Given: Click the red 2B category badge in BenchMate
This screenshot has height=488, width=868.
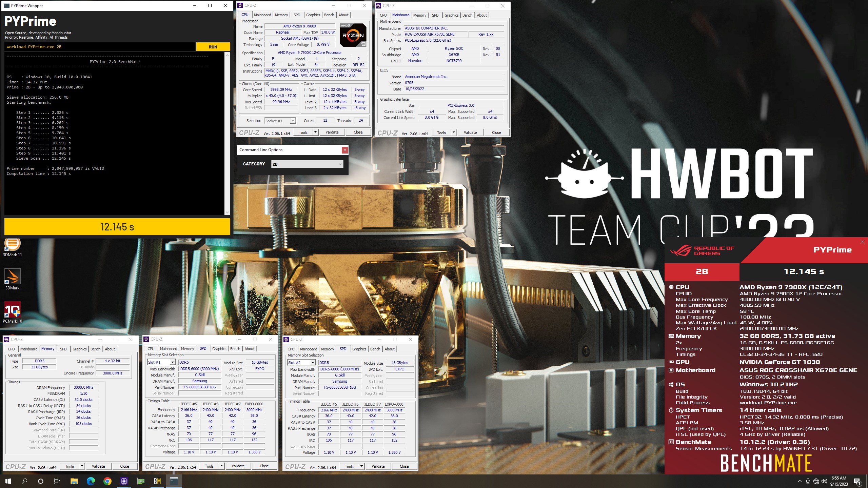Looking at the screenshot, I should click(702, 271).
